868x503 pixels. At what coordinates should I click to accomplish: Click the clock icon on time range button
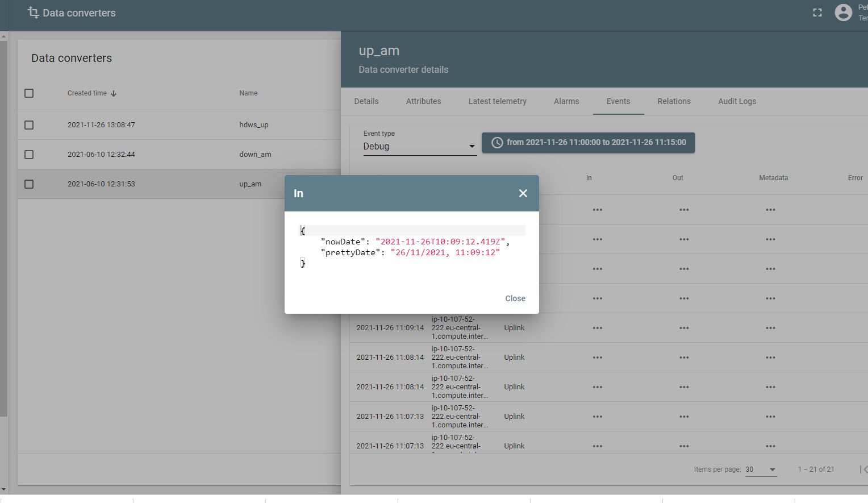(x=497, y=143)
